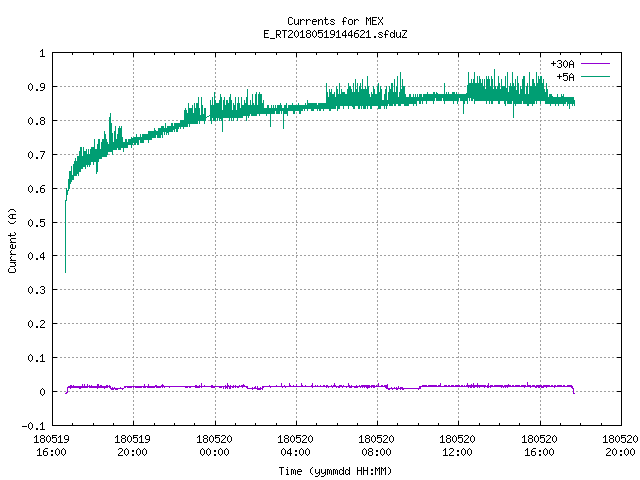The height and width of the screenshot is (480, 640).
Task: Click the y-axis tick label '0.6'
Action: coord(36,189)
